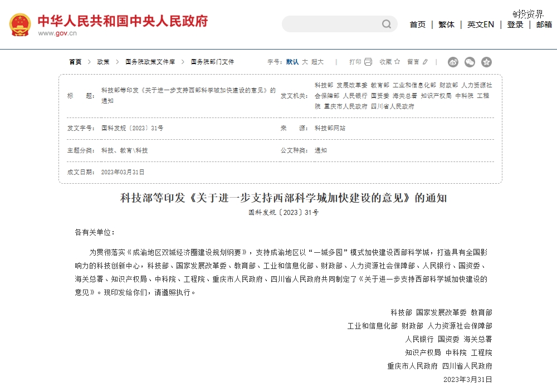Click the leave message pencil icon
The image size is (557, 392).
426,62
